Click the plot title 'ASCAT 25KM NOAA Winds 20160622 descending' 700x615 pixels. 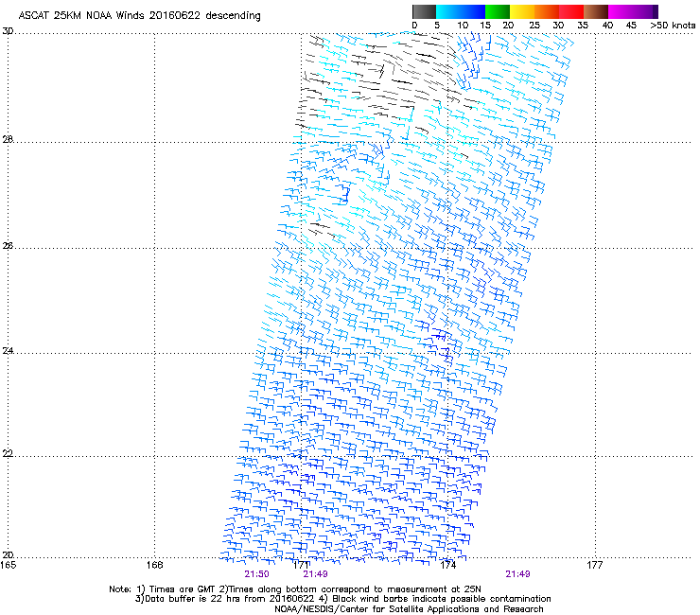139,16
